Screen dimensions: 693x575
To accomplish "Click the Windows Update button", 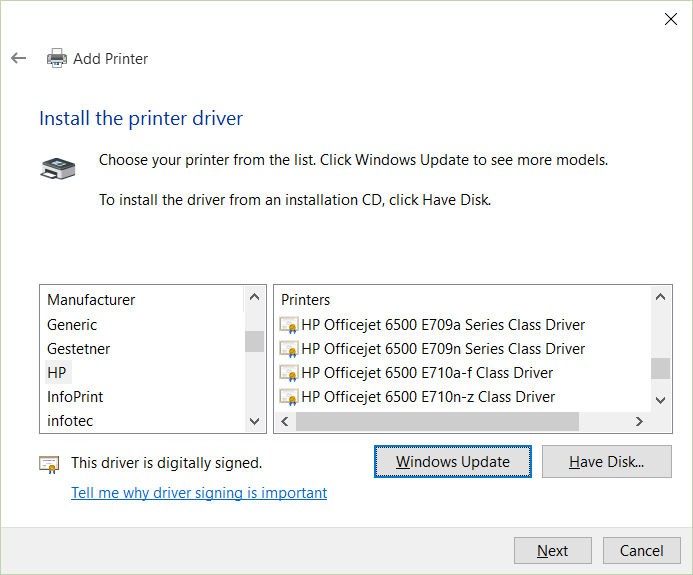I will pos(453,461).
